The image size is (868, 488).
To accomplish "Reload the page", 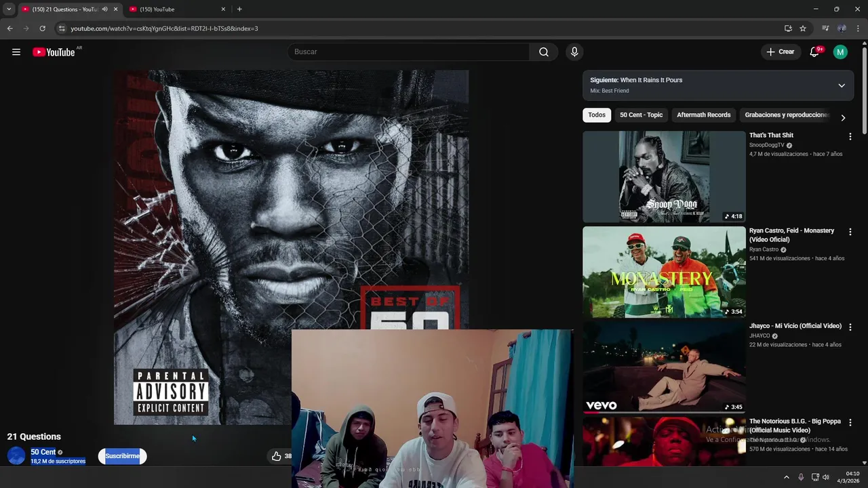I will pyautogui.click(x=42, y=28).
